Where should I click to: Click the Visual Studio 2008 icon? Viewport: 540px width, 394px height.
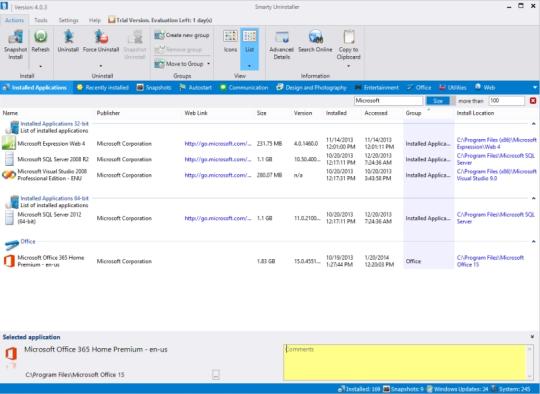click(x=9, y=175)
